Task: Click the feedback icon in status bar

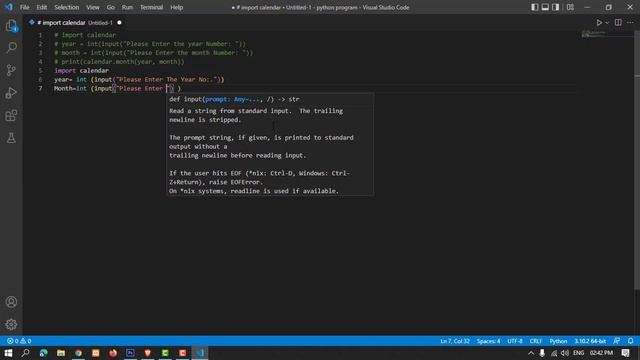Action: click(x=616, y=341)
